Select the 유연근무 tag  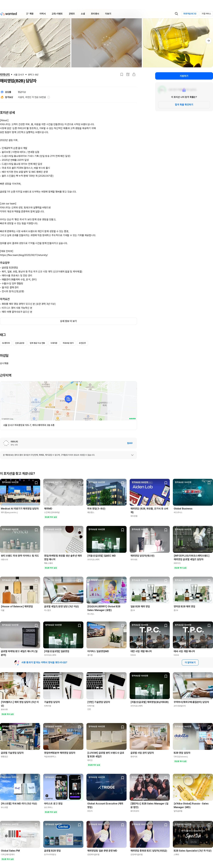82,343
